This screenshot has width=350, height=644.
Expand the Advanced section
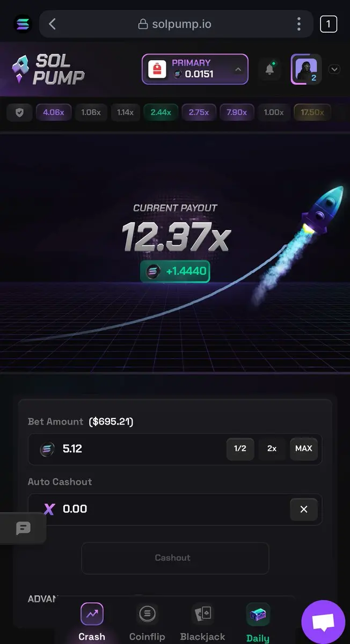[x=43, y=598]
